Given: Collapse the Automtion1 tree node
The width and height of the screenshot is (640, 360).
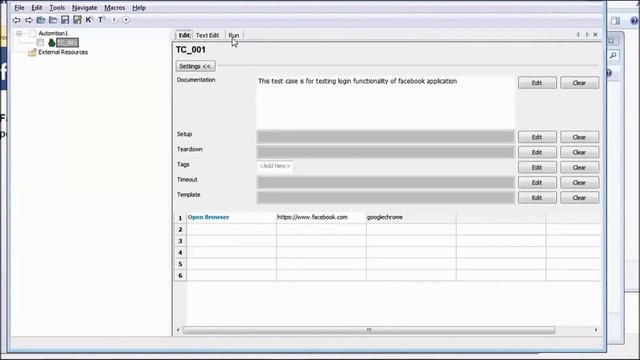Looking at the screenshot, I should coord(19,33).
